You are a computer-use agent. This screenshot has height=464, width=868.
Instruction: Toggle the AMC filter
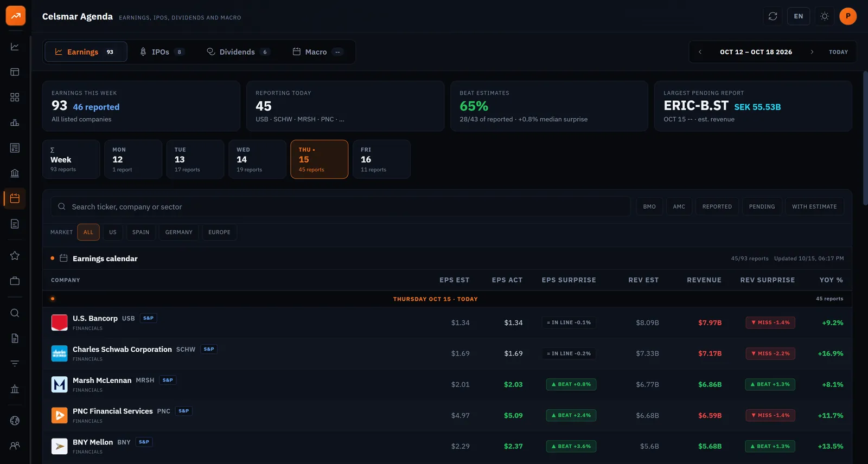coord(679,207)
